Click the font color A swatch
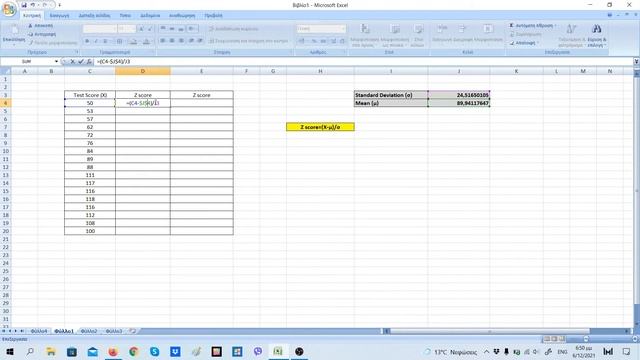The width and height of the screenshot is (640, 360). (x=146, y=41)
